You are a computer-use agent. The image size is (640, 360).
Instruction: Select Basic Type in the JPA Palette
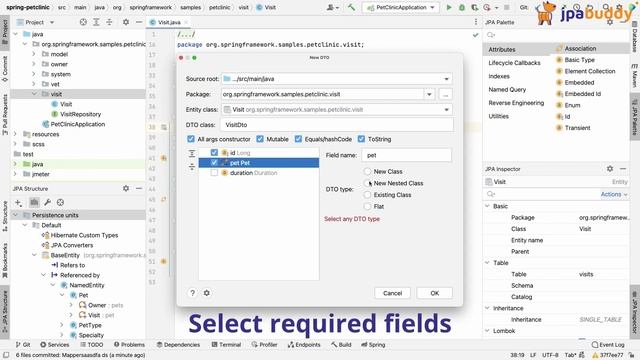point(580,60)
